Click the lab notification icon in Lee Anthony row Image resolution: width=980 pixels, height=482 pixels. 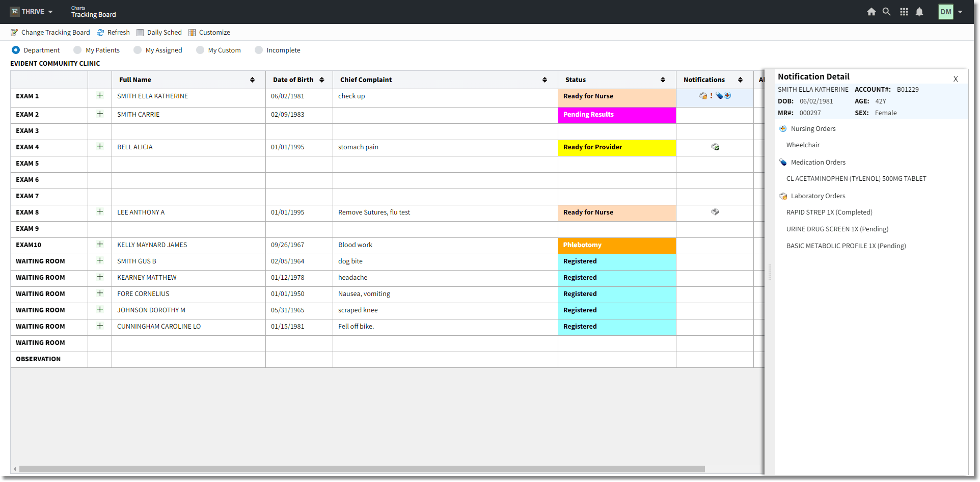tap(715, 212)
